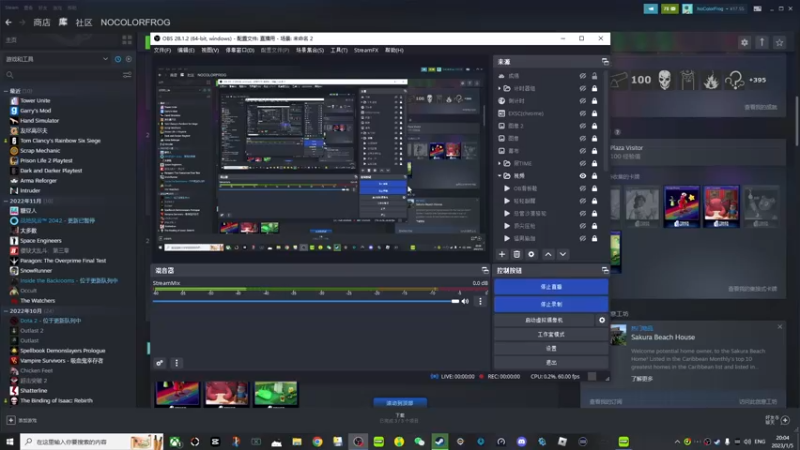Expand the second source folder group
This screenshot has width=800, height=450.
pos(499,88)
